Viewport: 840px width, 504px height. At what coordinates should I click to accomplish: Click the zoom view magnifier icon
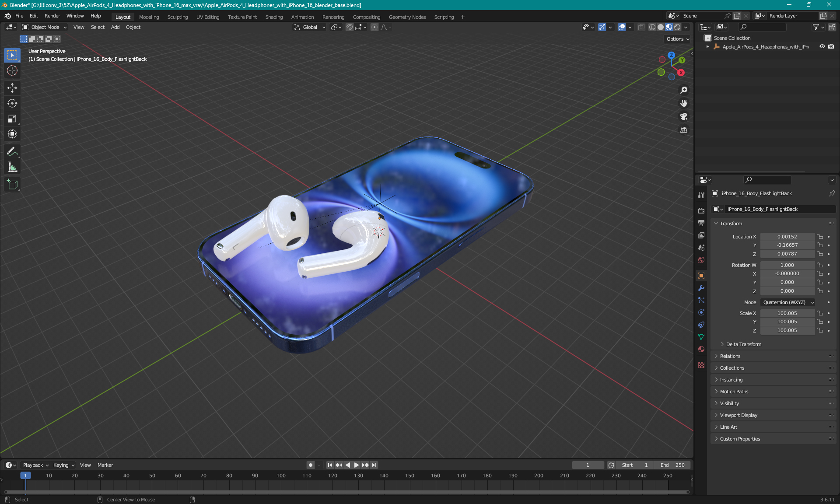click(x=684, y=90)
